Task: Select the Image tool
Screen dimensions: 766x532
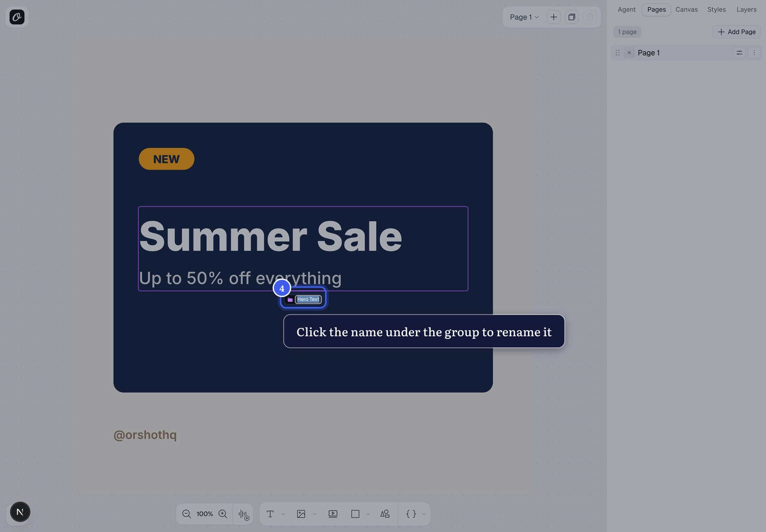Action: (301, 514)
